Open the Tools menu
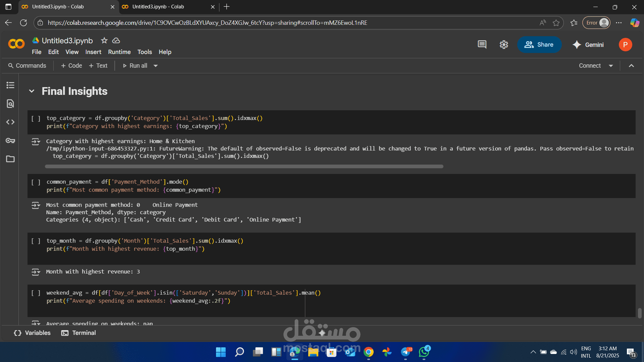 click(x=145, y=52)
